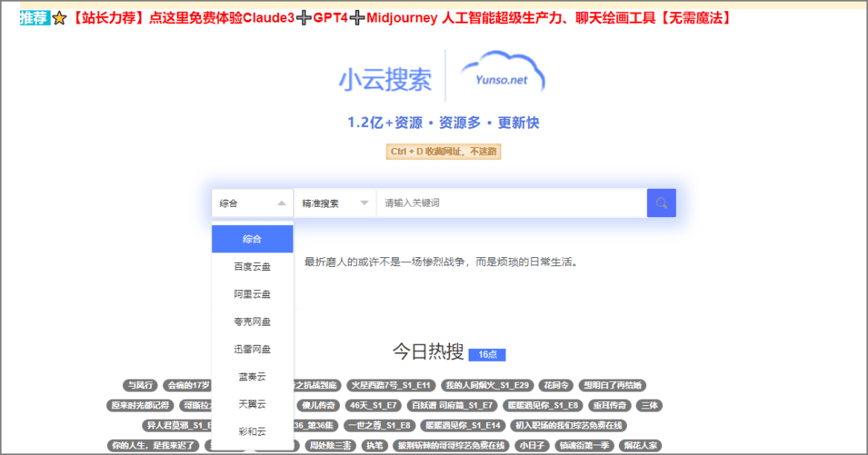Viewport: 868px width, 455px height.
Task: Collapse the 综合 source dropdown arrow
Action: point(281,203)
